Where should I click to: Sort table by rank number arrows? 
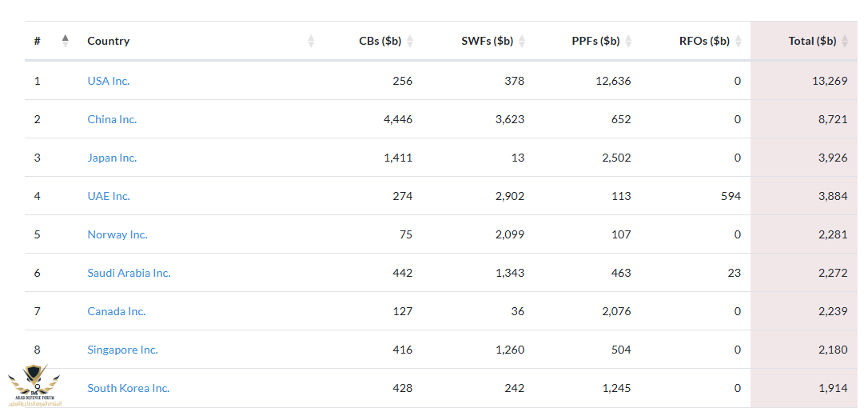click(x=66, y=41)
